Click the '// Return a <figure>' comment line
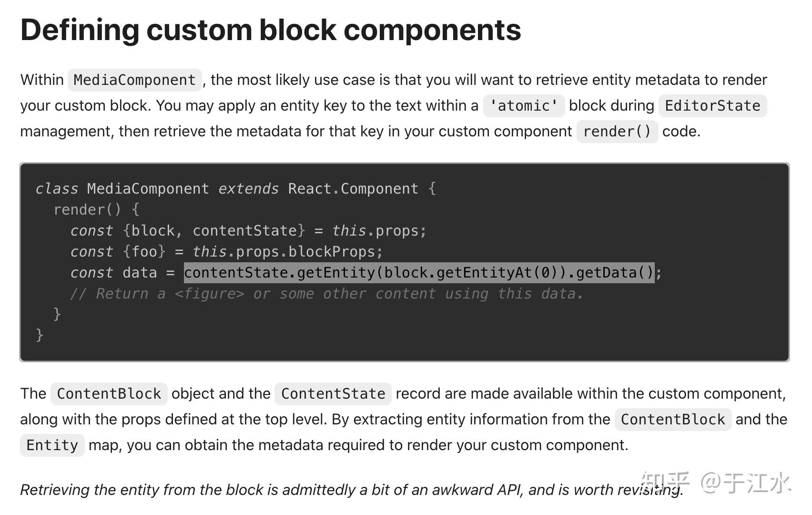 [x=326, y=294]
